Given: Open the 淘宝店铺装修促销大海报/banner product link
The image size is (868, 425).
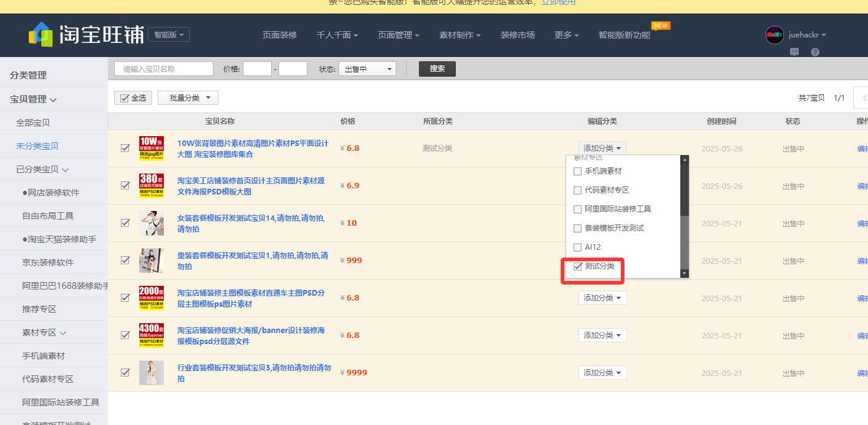Looking at the screenshot, I should [x=252, y=335].
